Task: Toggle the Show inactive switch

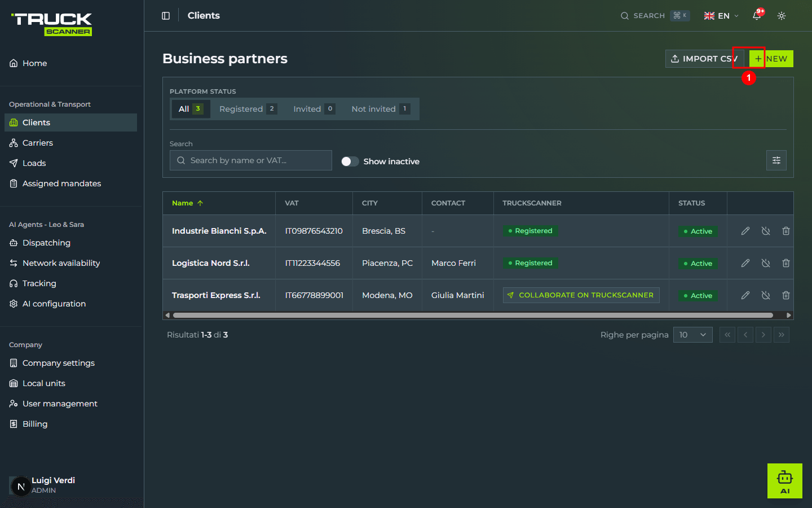Action: pyautogui.click(x=350, y=161)
